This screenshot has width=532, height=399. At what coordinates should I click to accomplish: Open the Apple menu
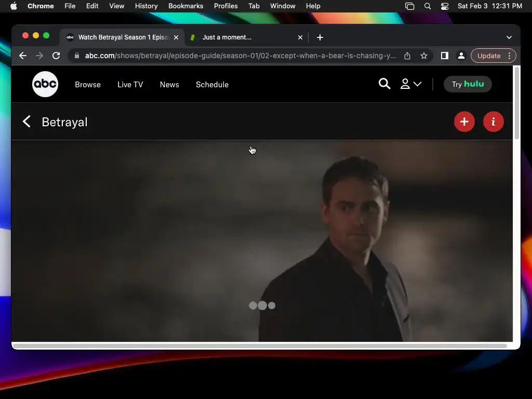pos(14,6)
